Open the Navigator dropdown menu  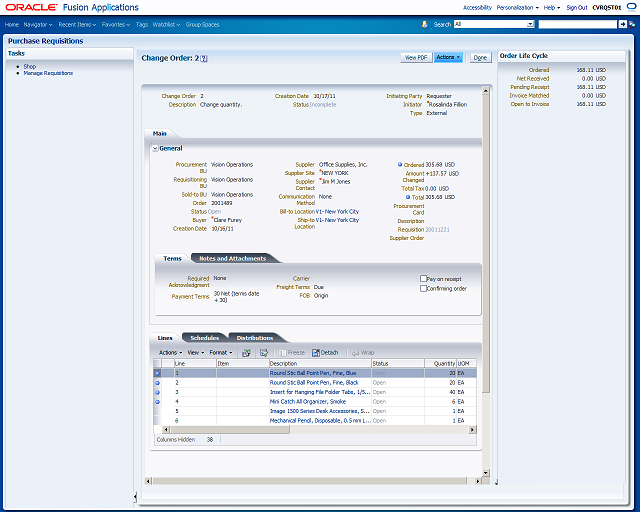[x=38, y=24]
